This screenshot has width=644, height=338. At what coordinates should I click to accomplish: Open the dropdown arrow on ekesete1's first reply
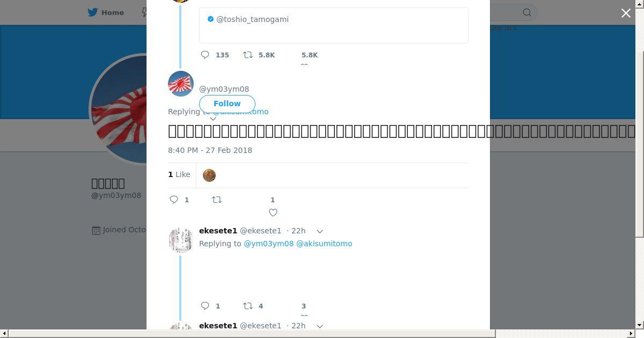[x=320, y=231]
